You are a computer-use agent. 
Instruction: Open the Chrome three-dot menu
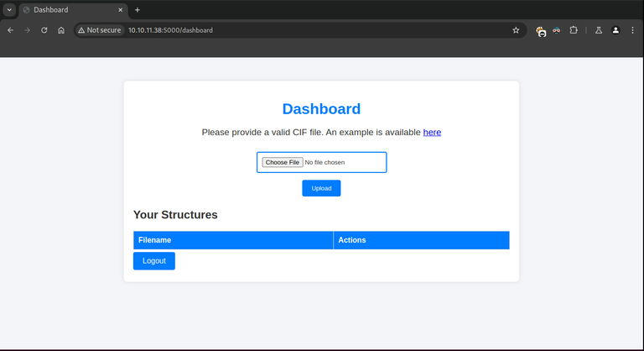[632, 30]
